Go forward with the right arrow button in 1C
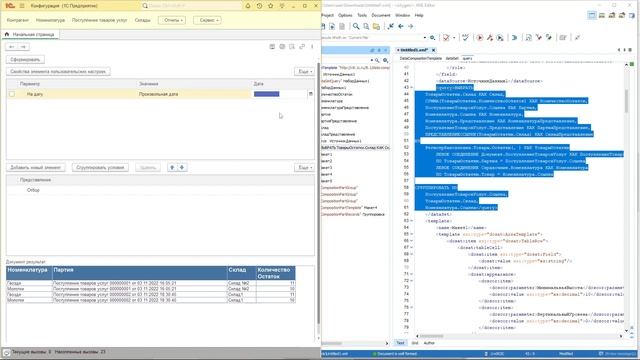This screenshot has width=640, height=360. (x=23, y=47)
